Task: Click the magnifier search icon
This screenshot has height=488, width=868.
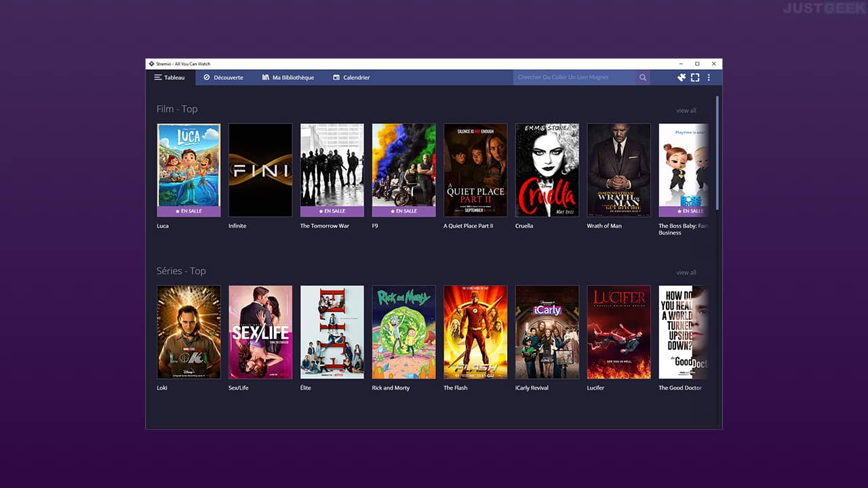Action: (643, 77)
